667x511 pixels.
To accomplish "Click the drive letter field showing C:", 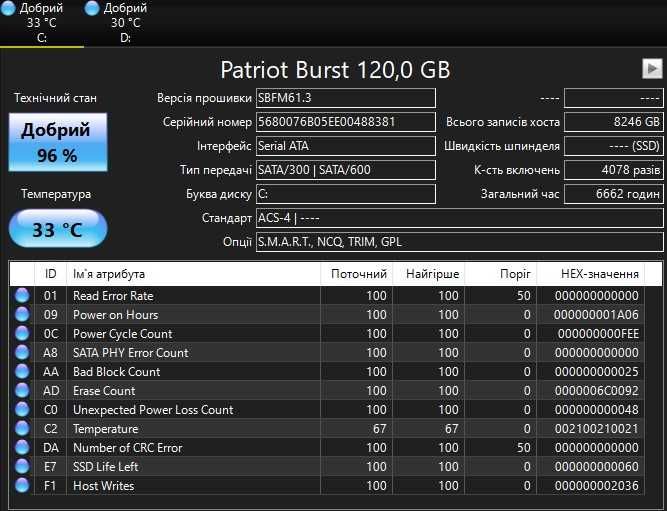I will pyautogui.click(x=346, y=194).
